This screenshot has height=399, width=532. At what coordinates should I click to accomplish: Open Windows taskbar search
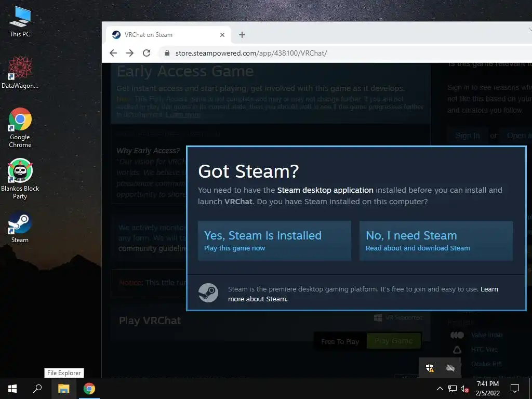tap(37, 389)
